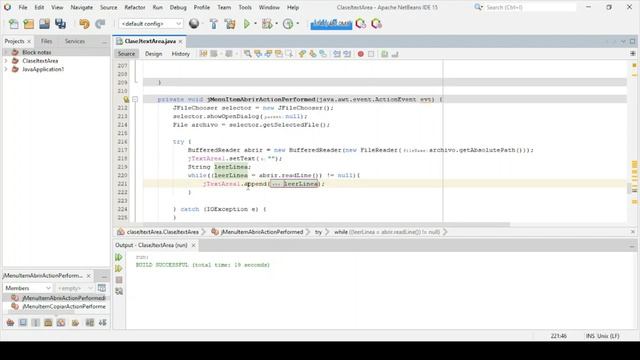
Task: Click the Redo arrow icon
Action: point(100,24)
